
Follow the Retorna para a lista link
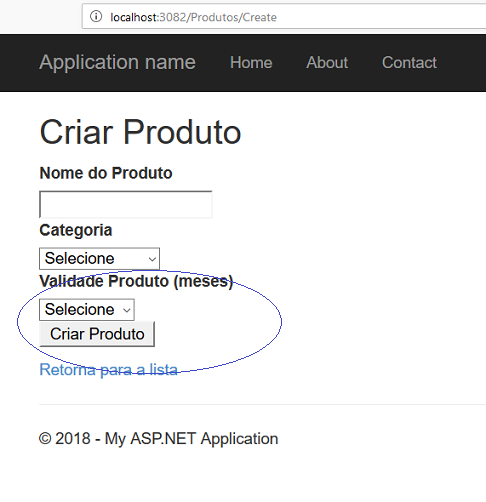[x=108, y=370]
